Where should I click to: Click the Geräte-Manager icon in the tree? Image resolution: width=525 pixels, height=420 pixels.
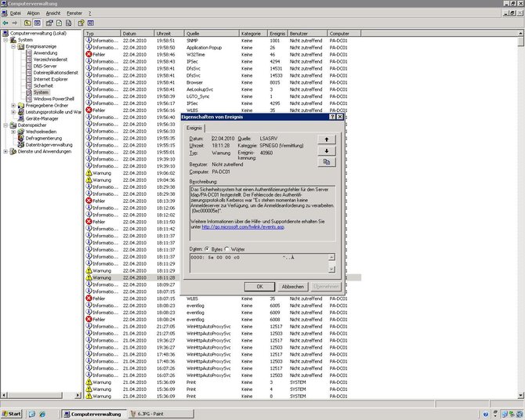click(x=20, y=118)
